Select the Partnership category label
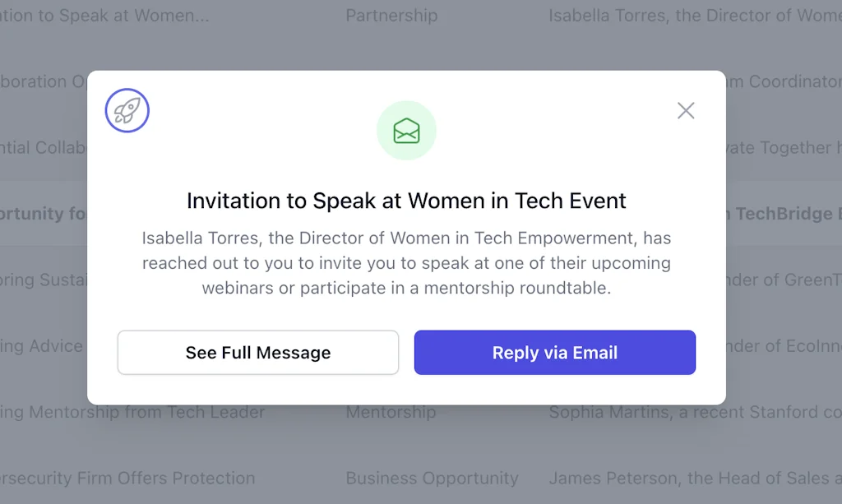This screenshot has height=504, width=842. click(x=391, y=16)
